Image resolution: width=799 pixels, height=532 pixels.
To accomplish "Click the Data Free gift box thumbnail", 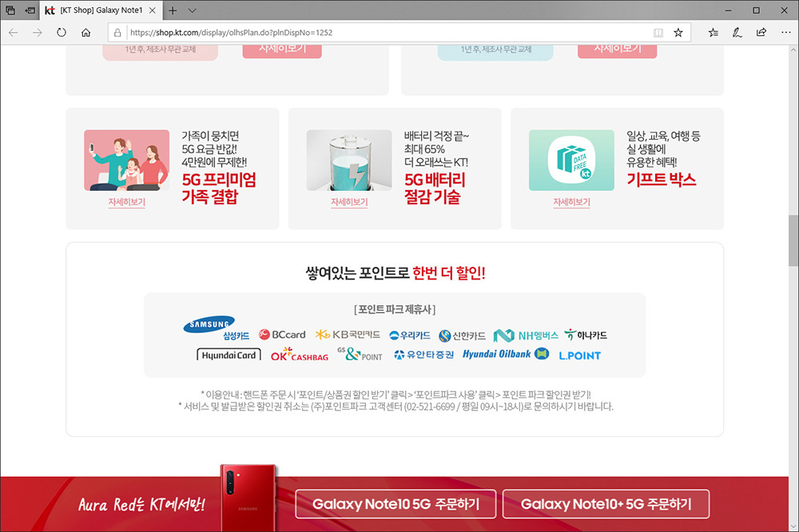I will [572, 160].
